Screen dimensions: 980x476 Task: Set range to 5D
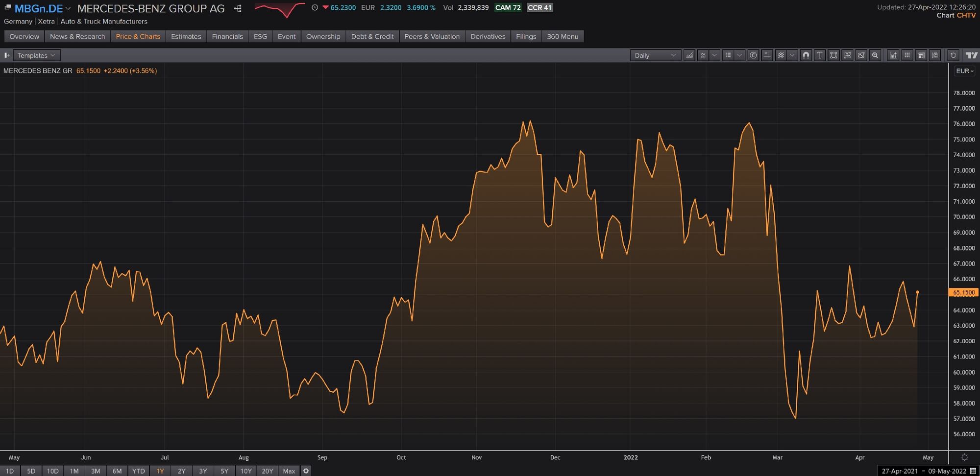click(31, 471)
